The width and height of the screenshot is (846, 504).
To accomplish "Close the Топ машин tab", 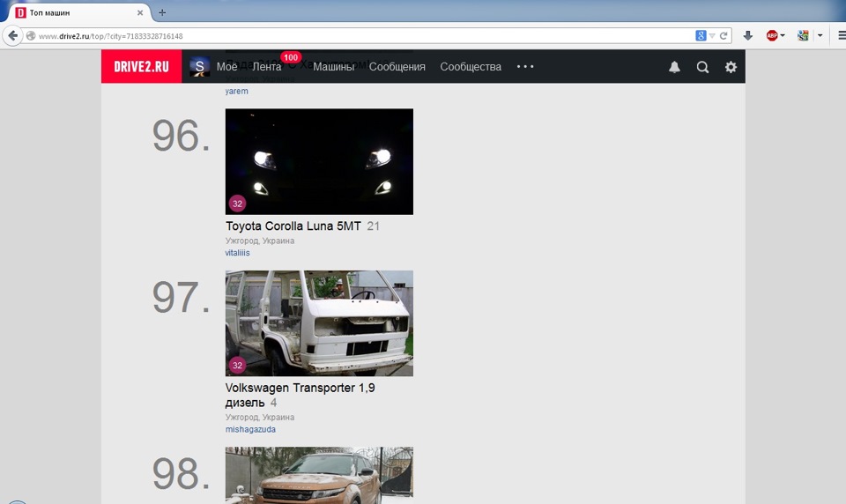I will (x=140, y=12).
